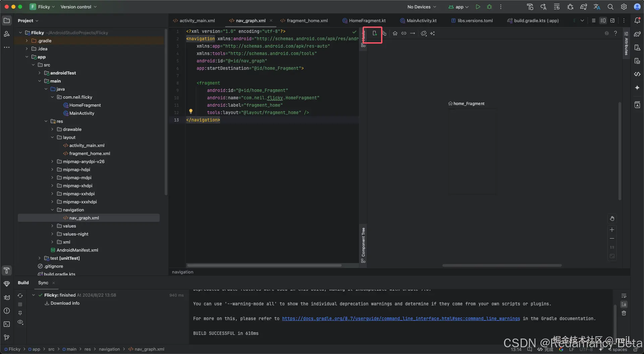Click Download info in the Sync tree

pyautogui.click(x=65, y=303)
